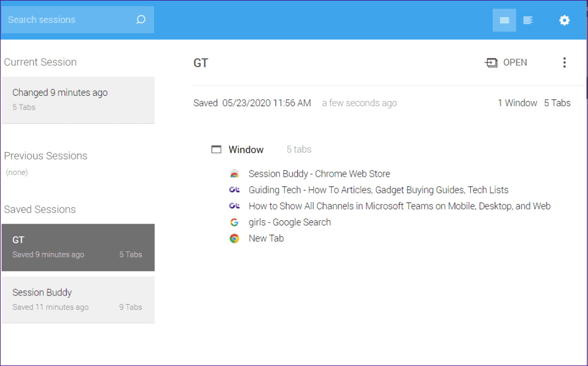
Task: Select the GT saved session
Action: tap(78, 247)
